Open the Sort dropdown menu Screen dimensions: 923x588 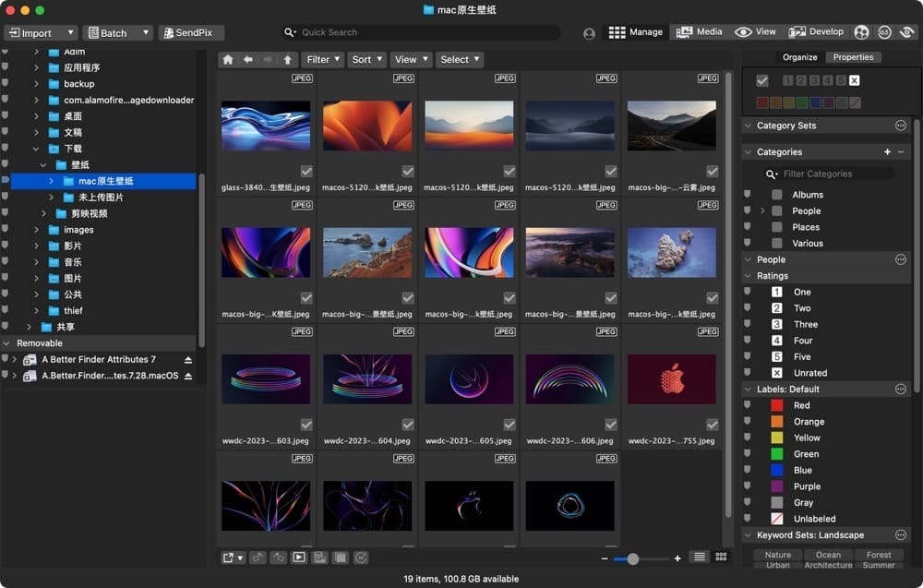[366, 59]
